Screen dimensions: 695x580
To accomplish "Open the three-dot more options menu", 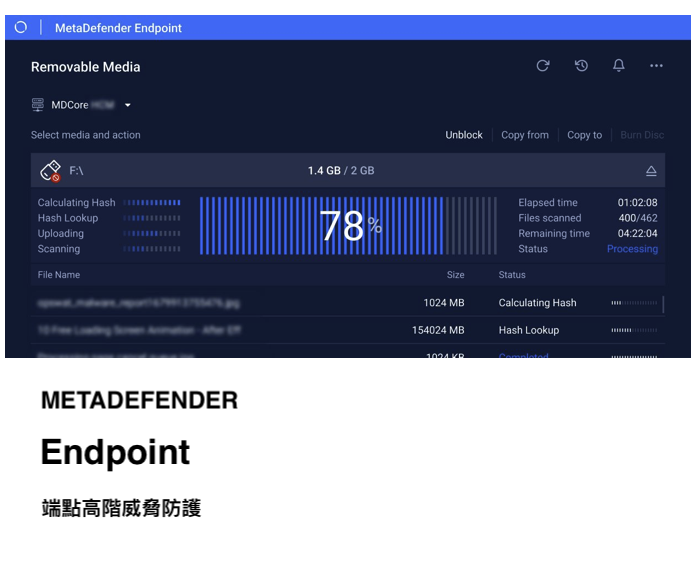I will pyautogui.click(x=656, y=66).
